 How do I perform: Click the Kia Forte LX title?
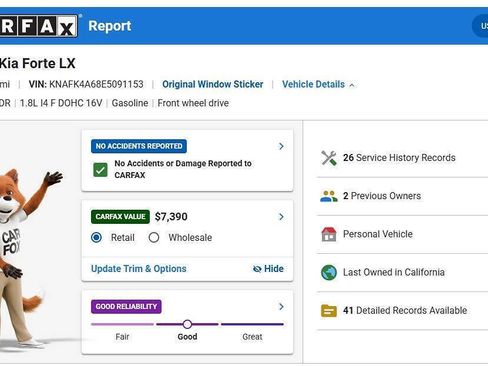point(37,63)
